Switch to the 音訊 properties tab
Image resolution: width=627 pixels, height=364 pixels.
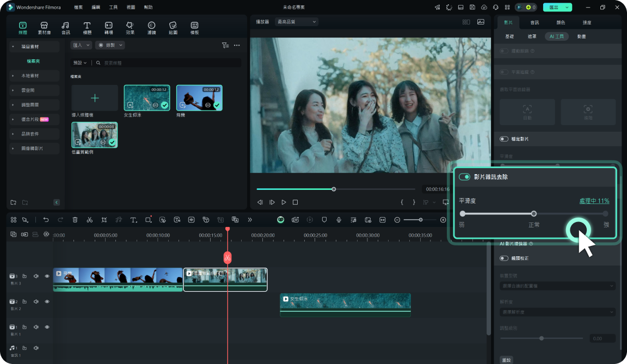click(x=534, y=22)
